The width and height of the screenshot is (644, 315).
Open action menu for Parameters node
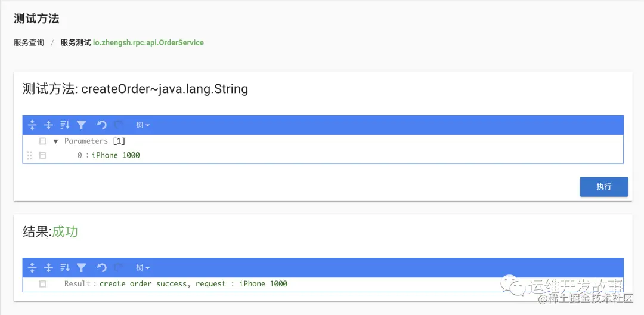42,141
